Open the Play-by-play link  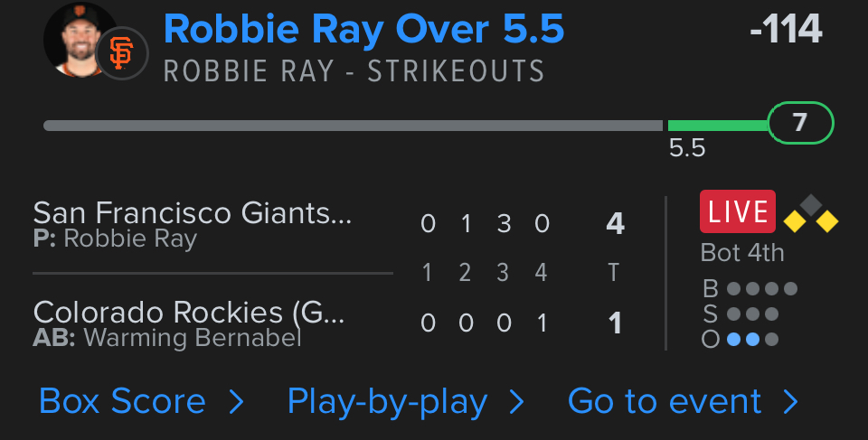387,401
